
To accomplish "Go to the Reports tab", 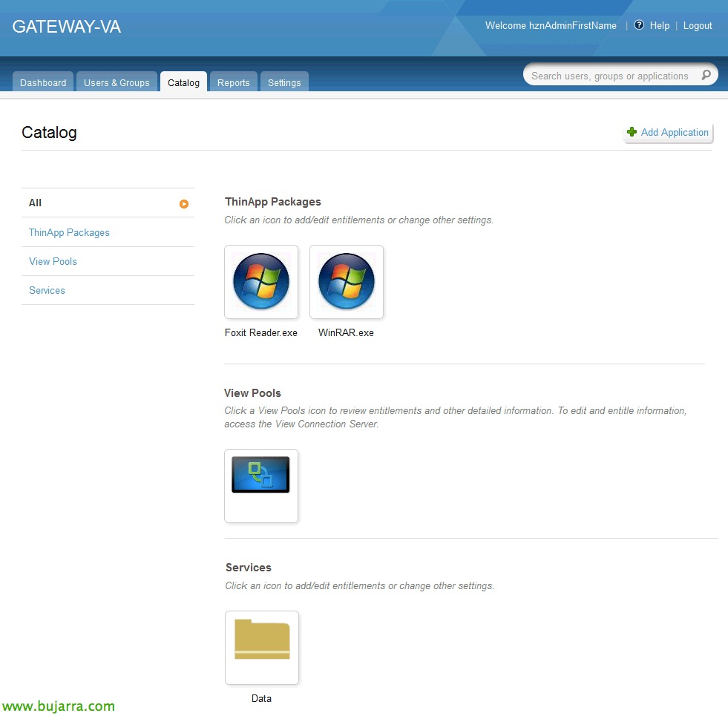I will point(234,82).
